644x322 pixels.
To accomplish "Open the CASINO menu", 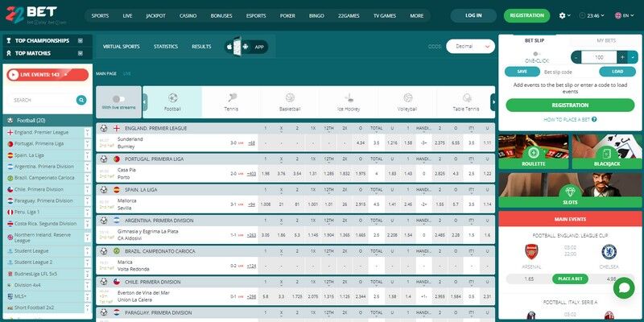I will pos(188,15).
